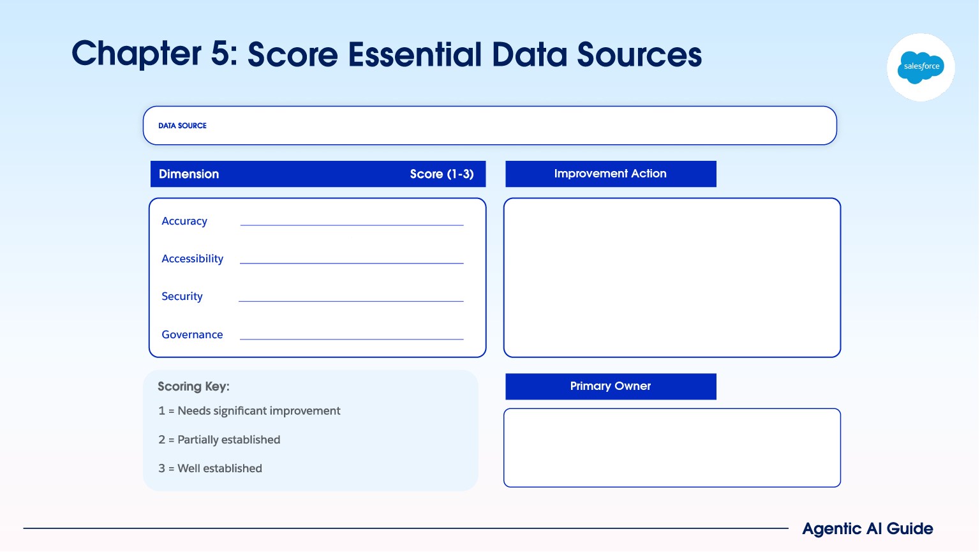Select the Primary Owner header

pyautogui.click(x=611, y=386)
